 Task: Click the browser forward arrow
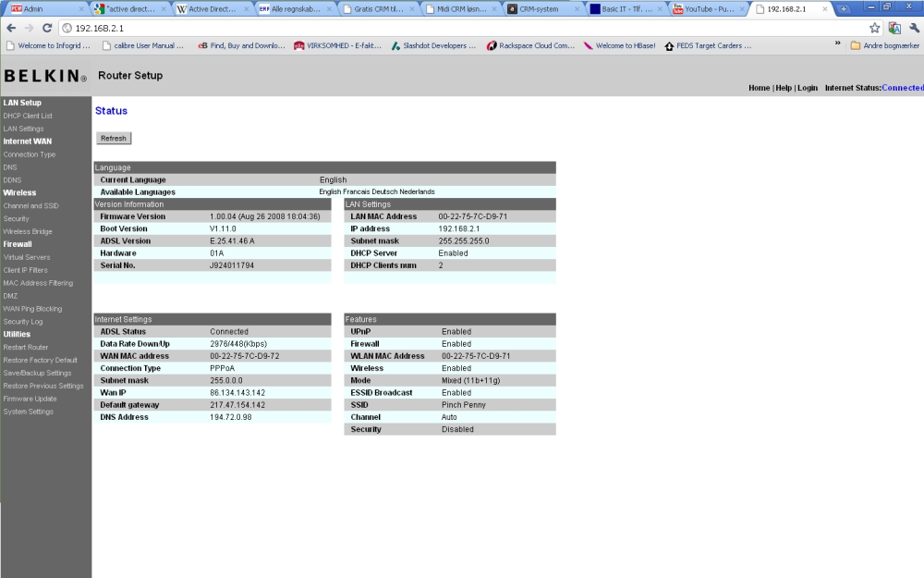point(29,28)
